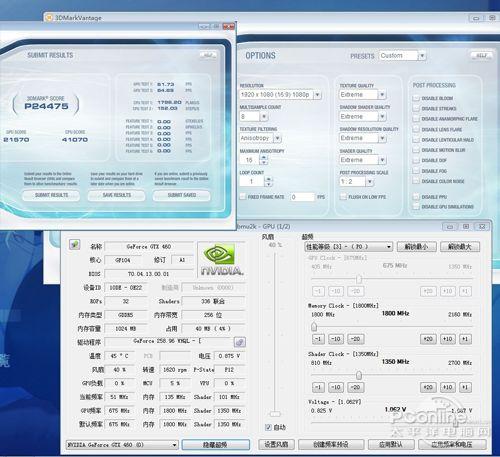Enable the Disable Streaks checkbox
Viewport: 500px width, 457px height.
[416, 108]
